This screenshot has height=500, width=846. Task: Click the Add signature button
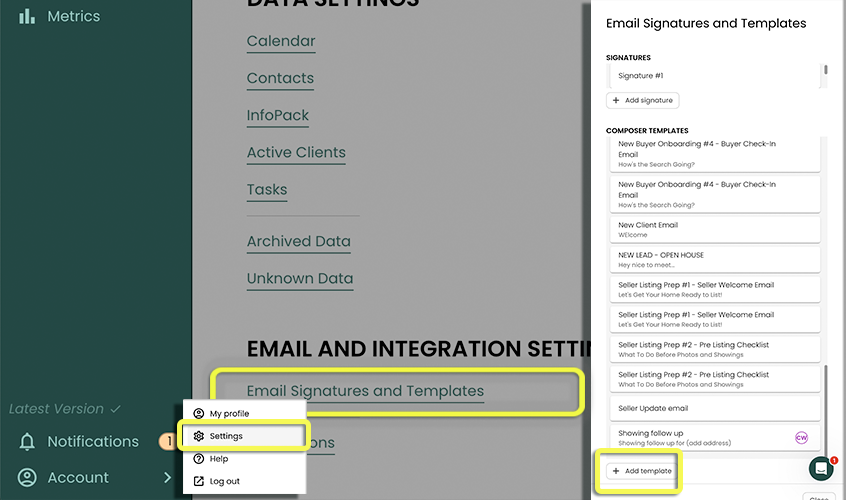tap(643, 101)
